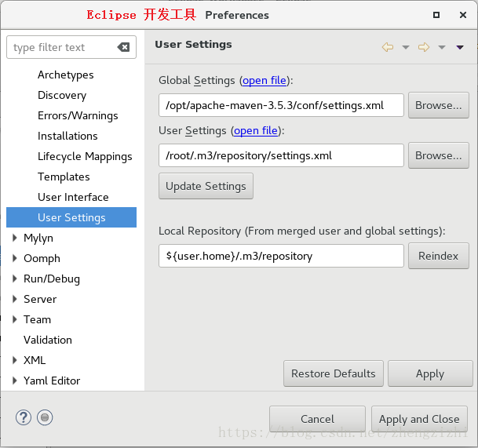Click the round icon next to help
478x448 pixels.
point(45,417)
